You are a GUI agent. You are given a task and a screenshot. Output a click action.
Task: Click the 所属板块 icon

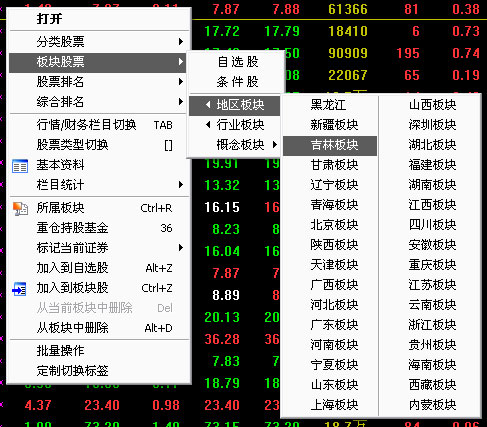click(x=20, y=209)
